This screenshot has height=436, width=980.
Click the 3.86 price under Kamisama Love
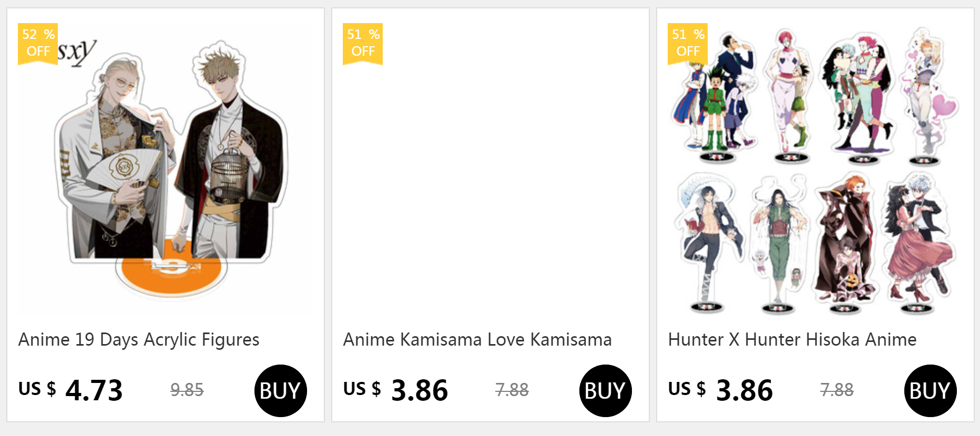tap(419, 390)
